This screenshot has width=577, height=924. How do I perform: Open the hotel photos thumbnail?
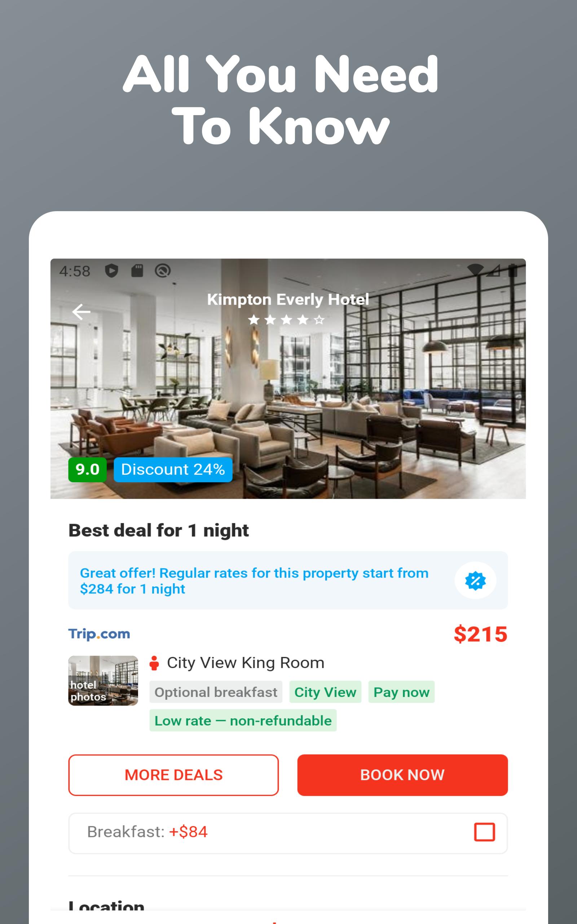[103, 681]
